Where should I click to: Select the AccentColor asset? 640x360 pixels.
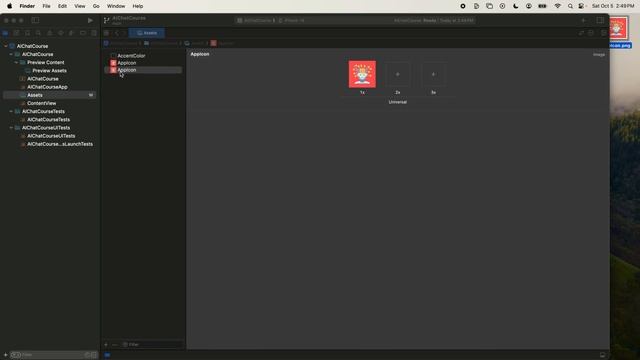point(131,56)
